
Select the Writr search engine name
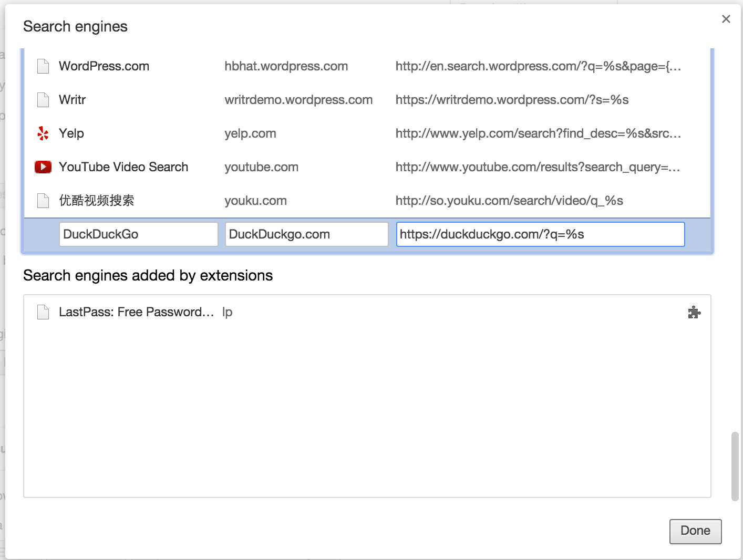(73, 100)
